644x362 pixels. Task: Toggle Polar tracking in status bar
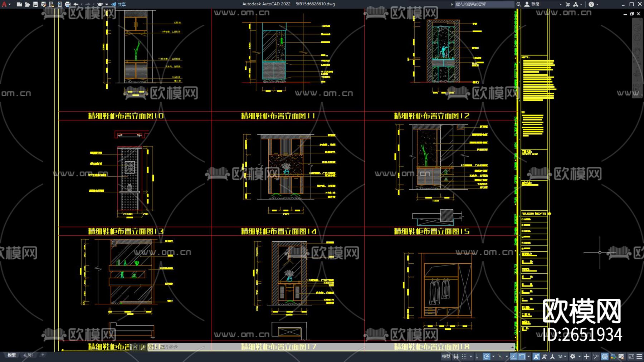tap(487, 356)
